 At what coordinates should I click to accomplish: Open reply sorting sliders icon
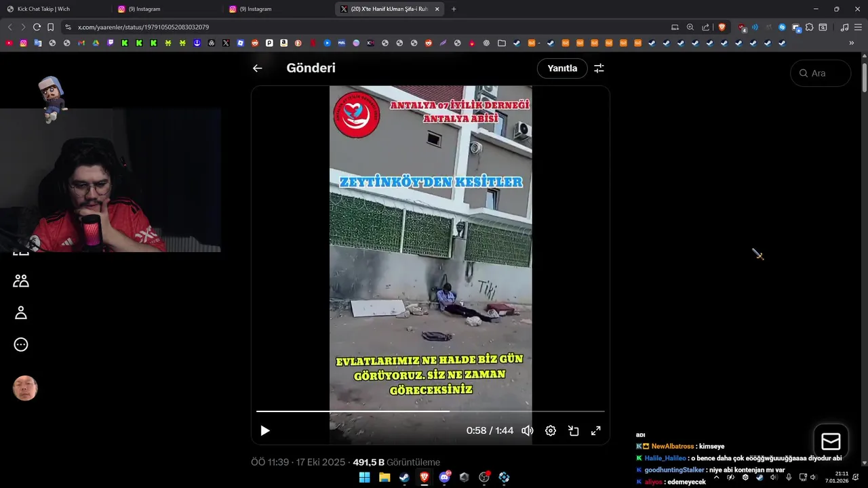[599, 68]
